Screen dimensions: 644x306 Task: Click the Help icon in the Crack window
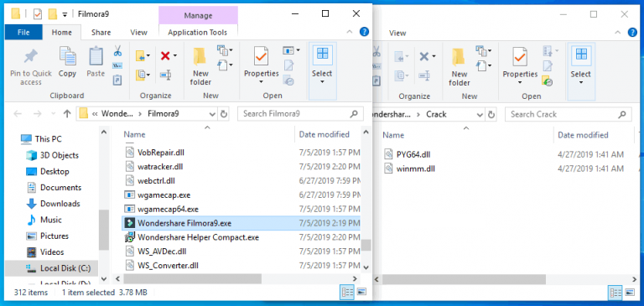(x=632, y=33)
